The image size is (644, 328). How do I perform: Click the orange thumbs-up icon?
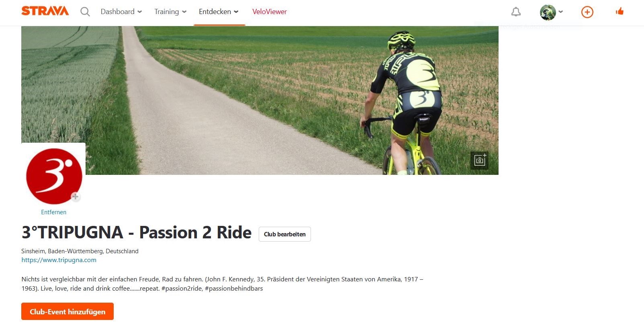tap(619, 11)
